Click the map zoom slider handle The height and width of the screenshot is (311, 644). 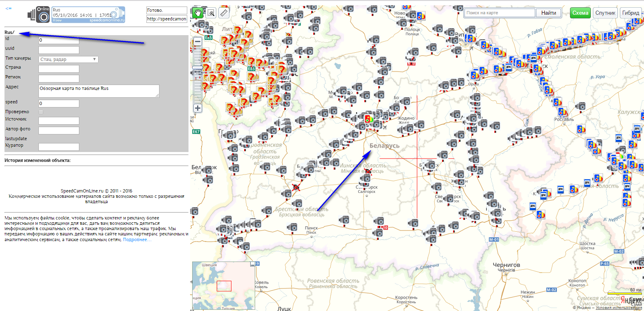point(197,68)
